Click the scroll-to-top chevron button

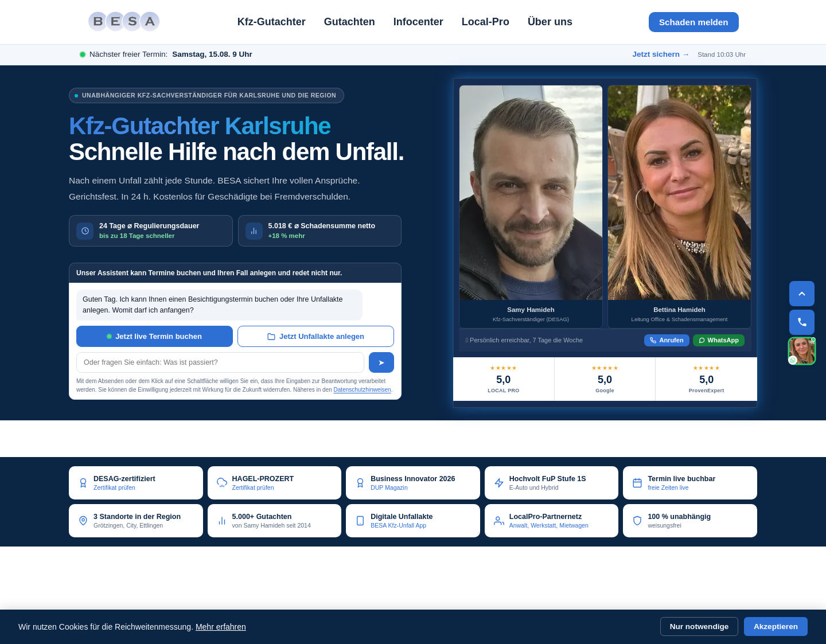point(802,294)
